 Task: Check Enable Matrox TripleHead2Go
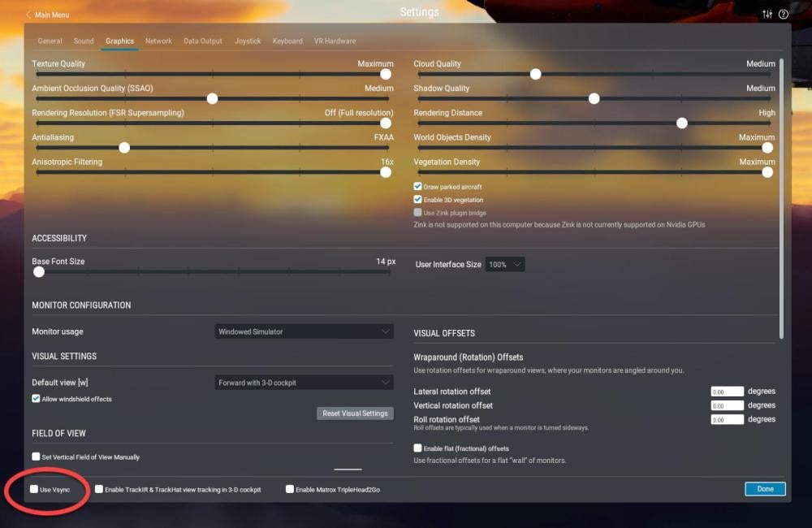290,489
